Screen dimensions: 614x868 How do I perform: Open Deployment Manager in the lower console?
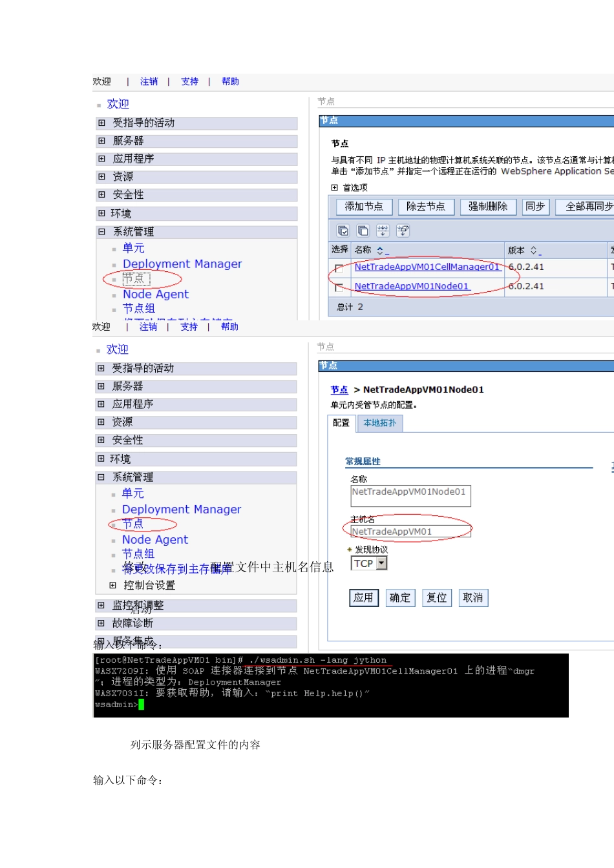click(182, 509)
